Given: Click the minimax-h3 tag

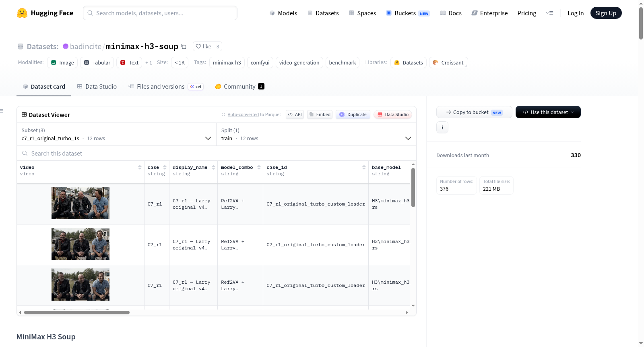Looking at the screenshot, I should click(227, 62).
